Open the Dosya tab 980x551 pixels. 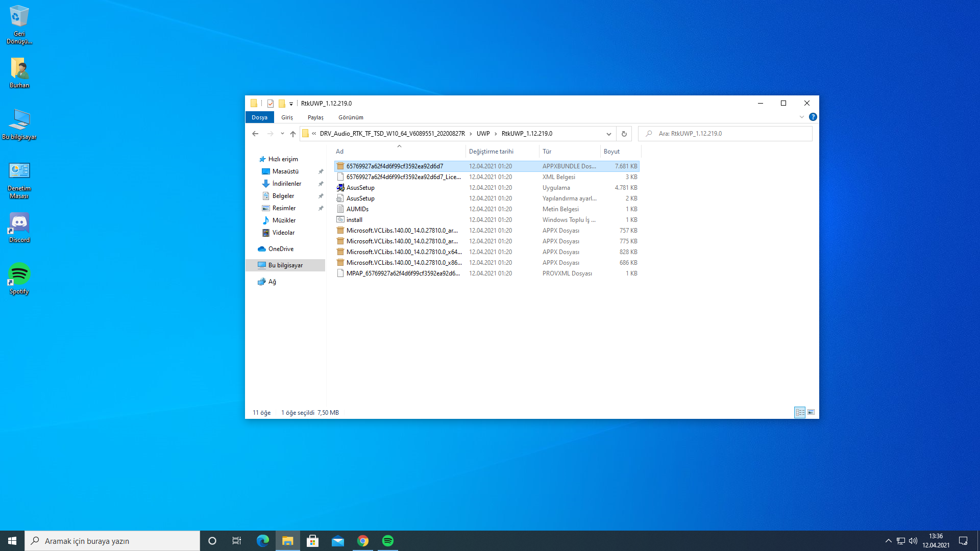point(259,117)
